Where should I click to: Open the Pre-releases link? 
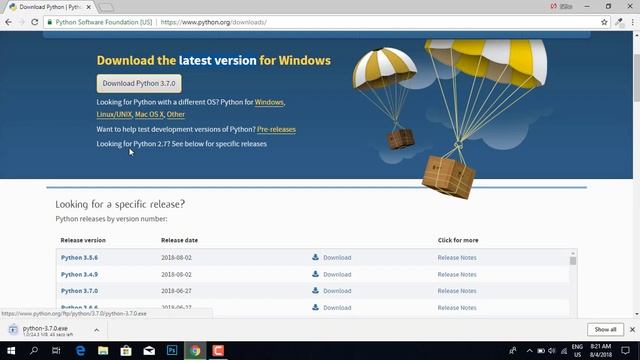point(276,129)
